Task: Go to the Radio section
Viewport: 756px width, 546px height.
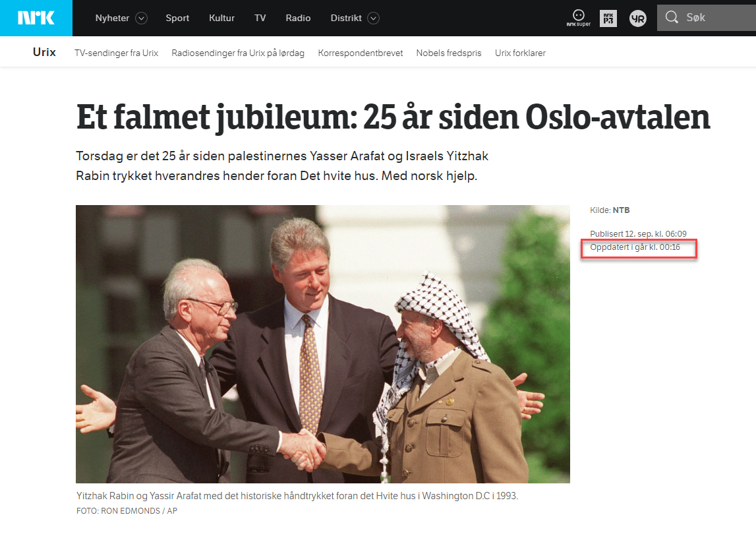Action: click(298, 18)
